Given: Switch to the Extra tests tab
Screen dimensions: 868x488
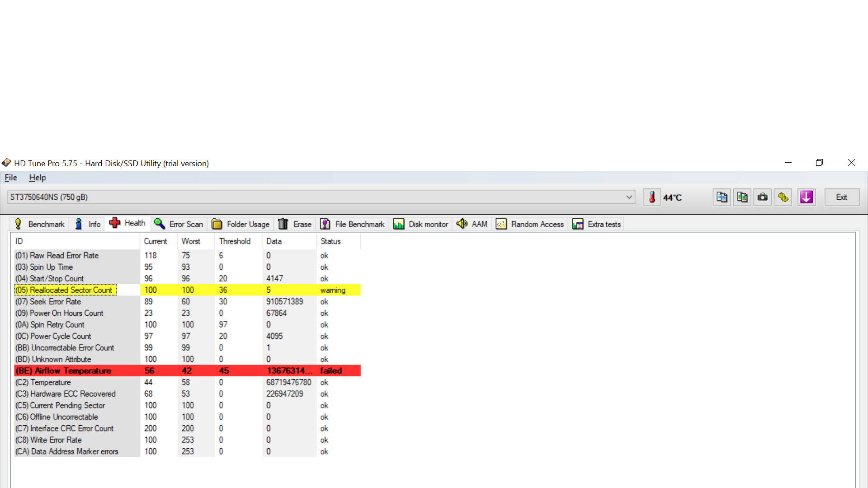Looking at the screenshot, I should (597, 224).
